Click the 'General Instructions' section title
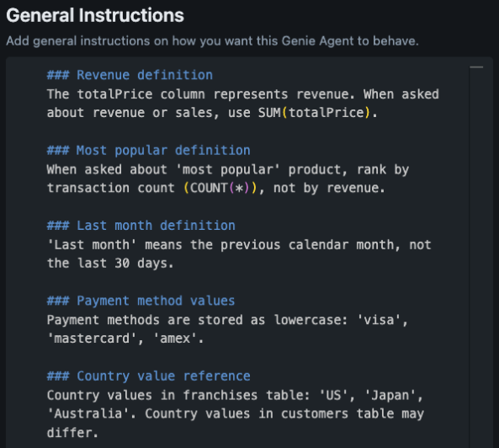 coord(95,15)
